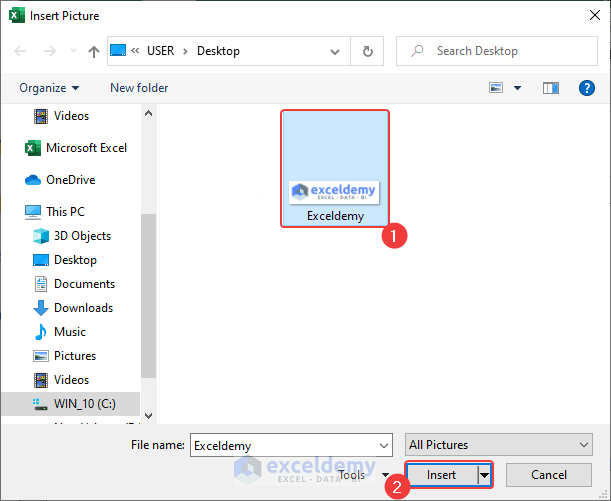Click the Back navigation arrow

[x=20, y=51]
